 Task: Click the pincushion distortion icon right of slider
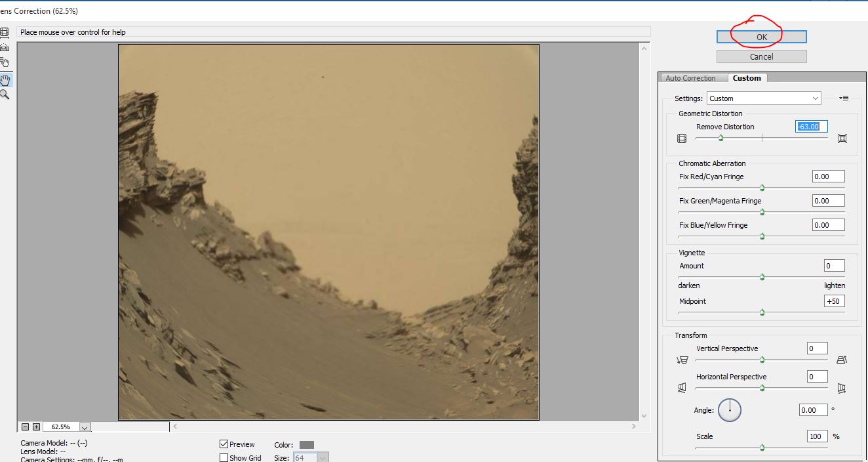842,138
